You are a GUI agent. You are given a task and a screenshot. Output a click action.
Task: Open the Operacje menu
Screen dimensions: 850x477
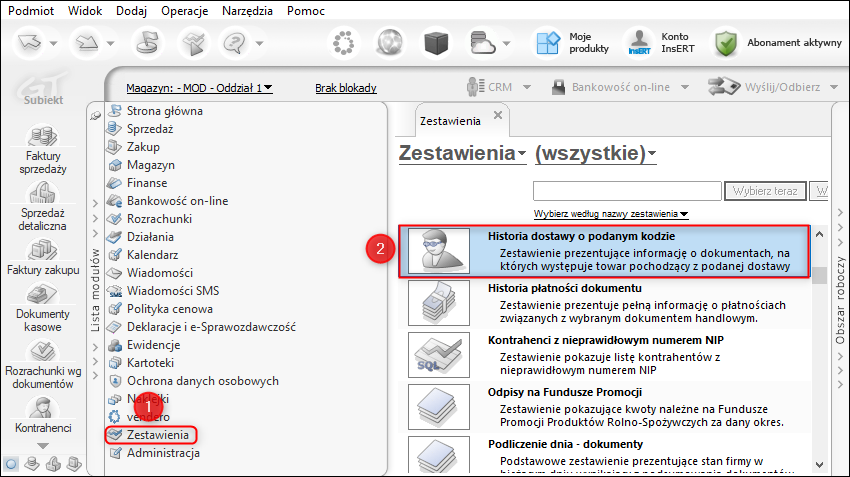(x=184, y=11)
